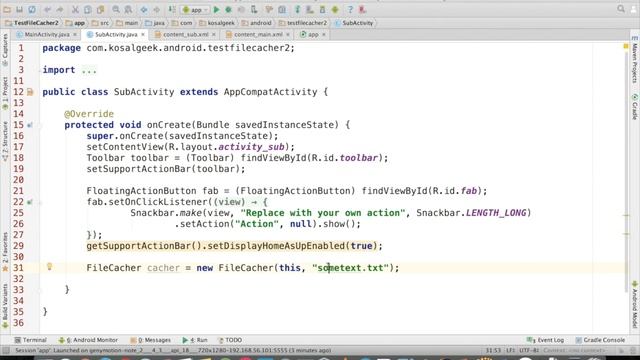The height and width of the screenshot is (360, 640).
Task: Click the kosalgeek breadcrumb folder
Action: tap(217, 23)
